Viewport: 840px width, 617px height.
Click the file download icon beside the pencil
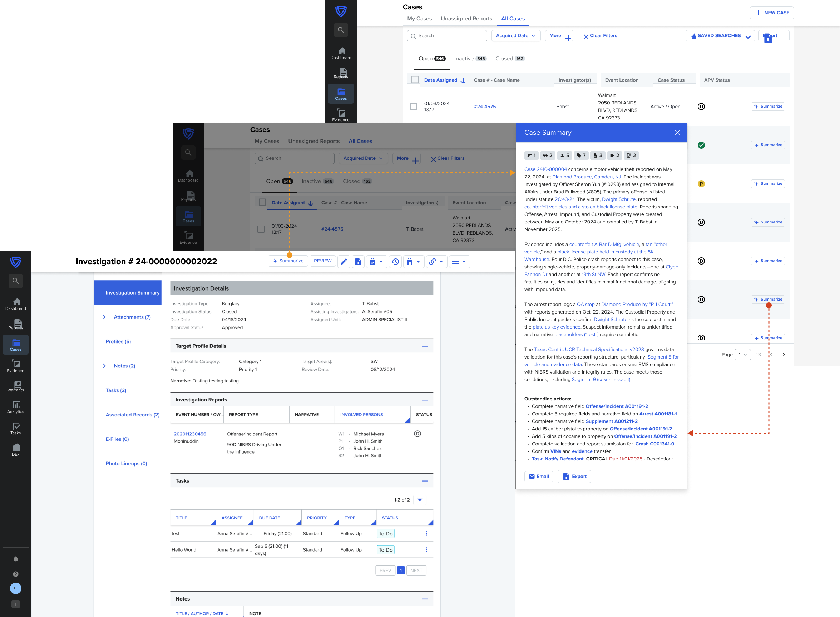tap(358, 261)
